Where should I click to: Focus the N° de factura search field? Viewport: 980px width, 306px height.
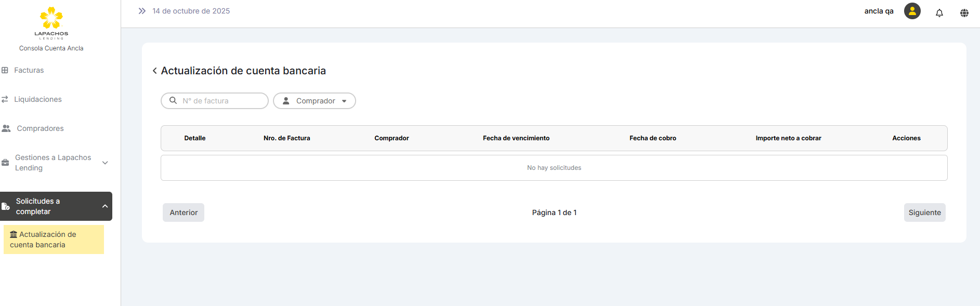(221, 101)
